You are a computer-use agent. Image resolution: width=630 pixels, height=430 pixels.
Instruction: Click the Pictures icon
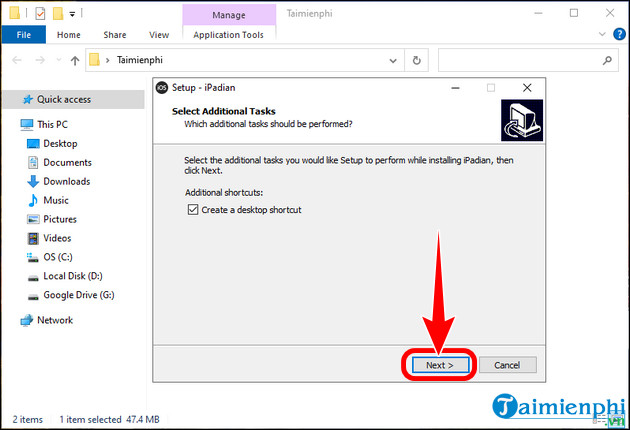pyautogui.click(x=33, y=219)
